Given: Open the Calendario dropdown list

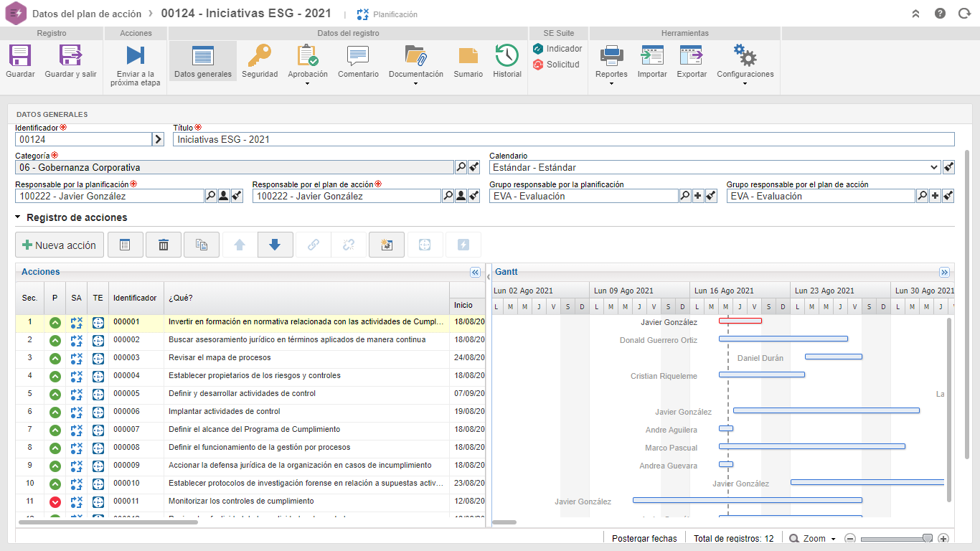Looking at the screenshot, I should 934,167.
